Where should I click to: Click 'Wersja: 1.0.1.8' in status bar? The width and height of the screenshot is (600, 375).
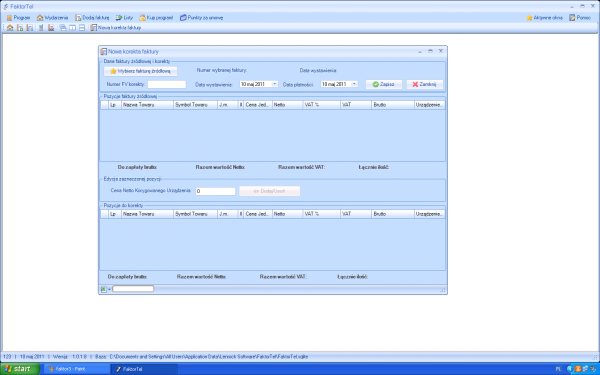(70, 357)
